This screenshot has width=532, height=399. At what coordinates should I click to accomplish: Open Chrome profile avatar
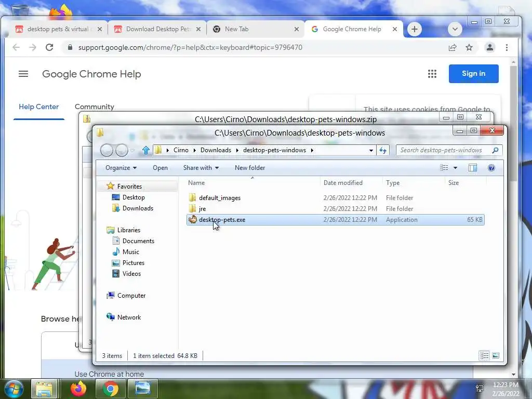(x=489, y=47)
